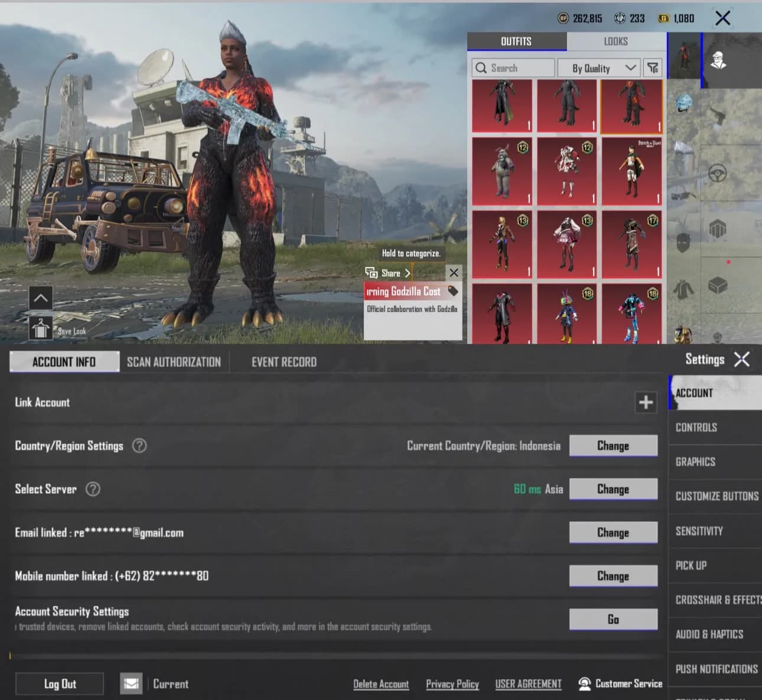Open the Delete Account link

click(x=381, y=684)
